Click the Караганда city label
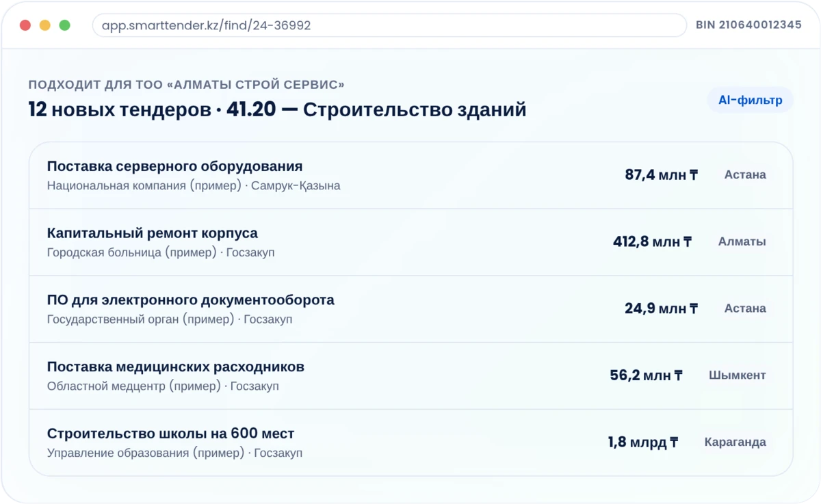Screen dimensions: 821x504 pyautogui.click(x=735, y=442)
